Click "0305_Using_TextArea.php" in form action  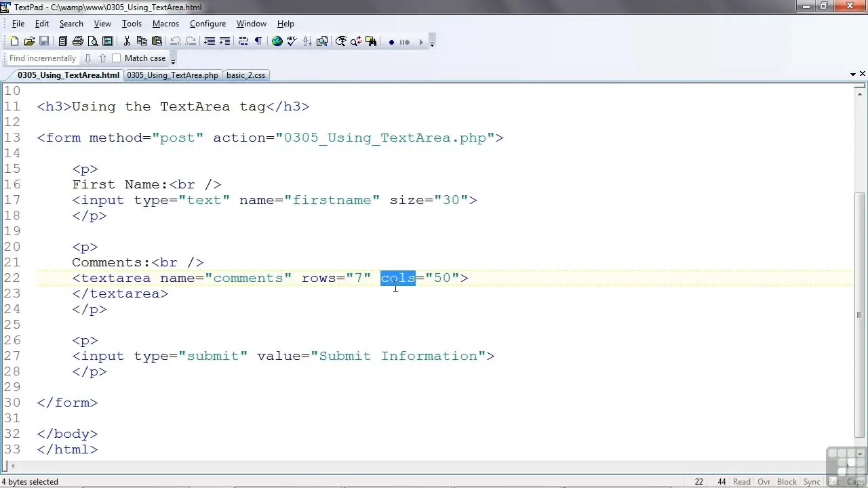click(x=385, y=138)
